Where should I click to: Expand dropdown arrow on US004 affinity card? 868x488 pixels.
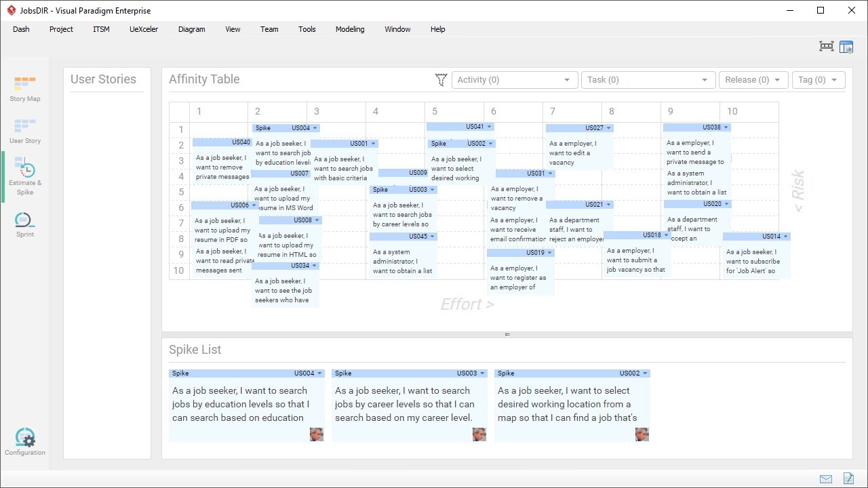click(x=315, y=128)
